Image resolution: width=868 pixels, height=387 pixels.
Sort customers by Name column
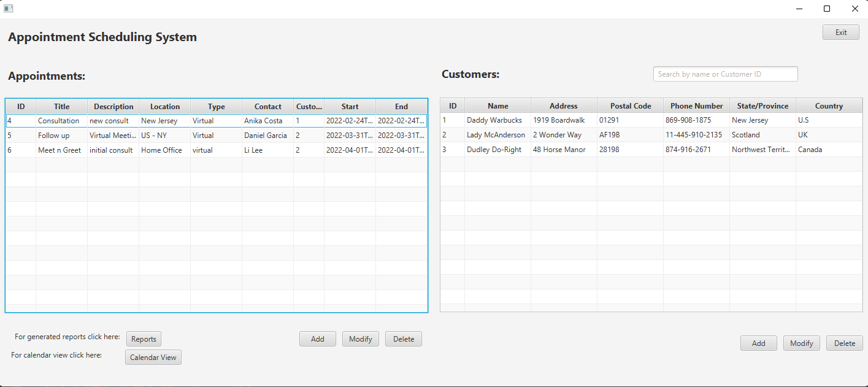tap(498, 106)
